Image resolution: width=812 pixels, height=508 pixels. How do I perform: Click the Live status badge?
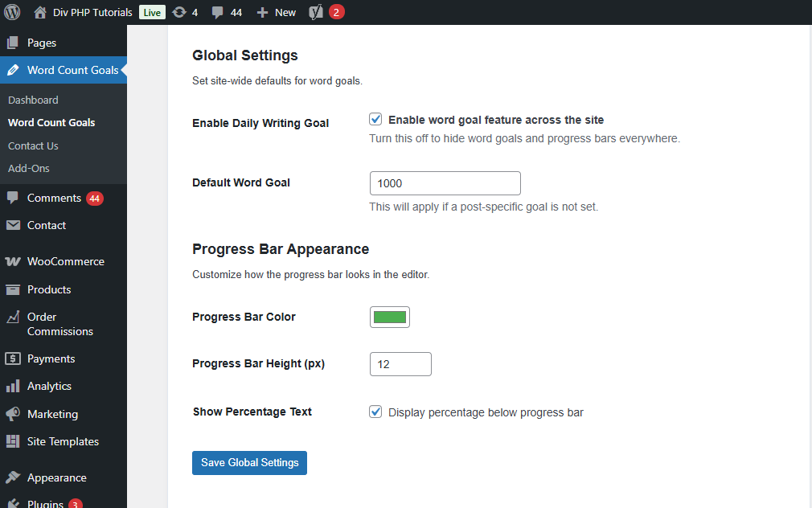point(150,12)
